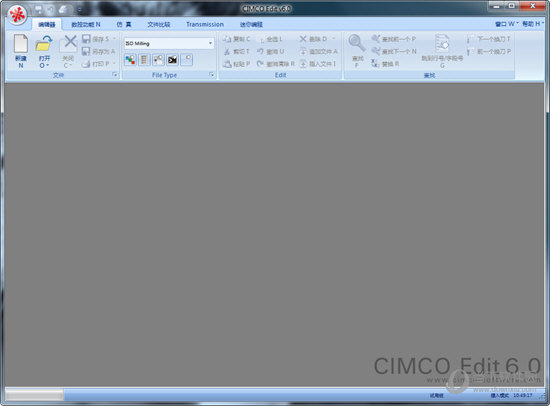Image resolution: width=550 pixels, height=406 pixels.
Task: Click the 10:49:17 clock in status bar
Action: (523, 395)
